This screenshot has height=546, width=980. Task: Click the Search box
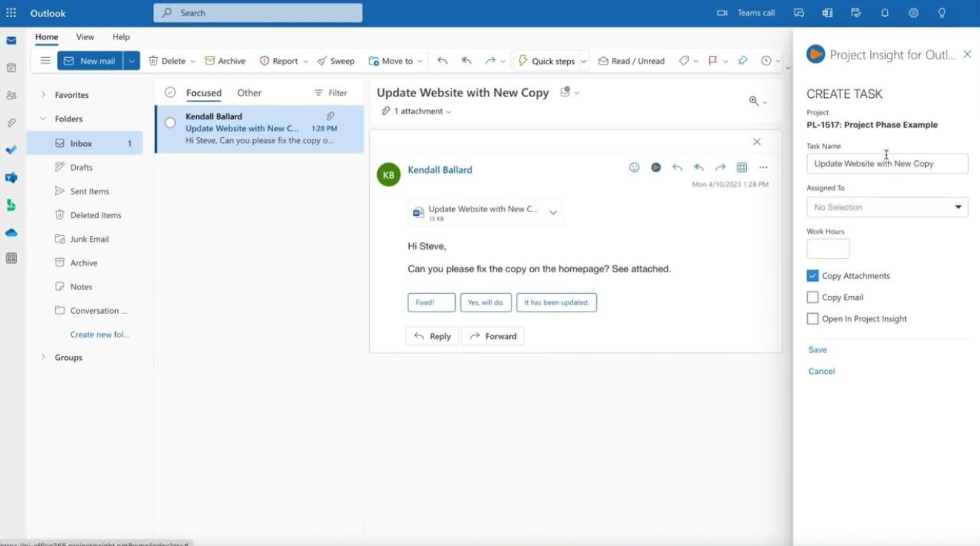pos(258,13)
